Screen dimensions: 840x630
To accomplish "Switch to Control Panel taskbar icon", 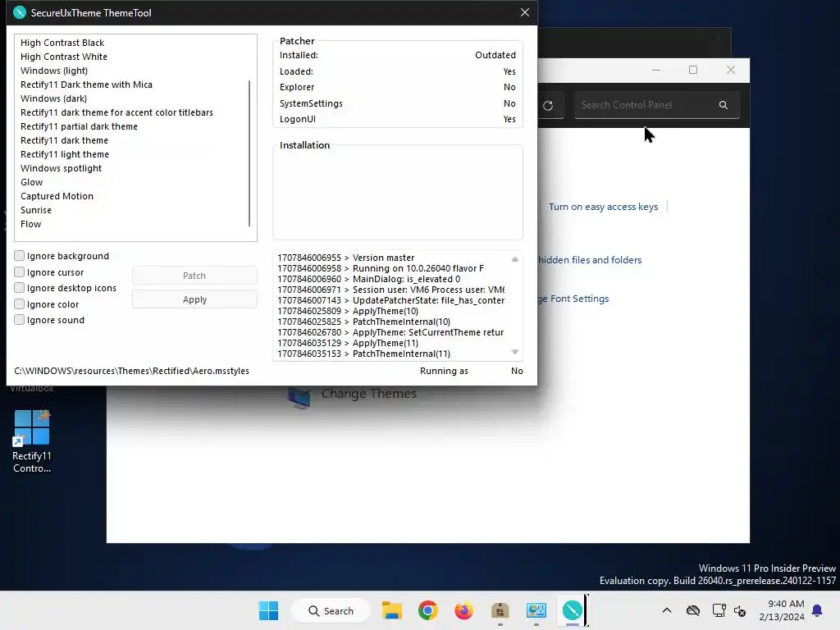I will 536,610.
